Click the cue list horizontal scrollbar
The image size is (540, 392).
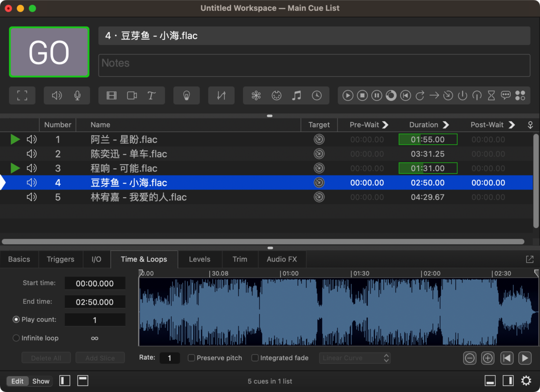pos(263,242)
